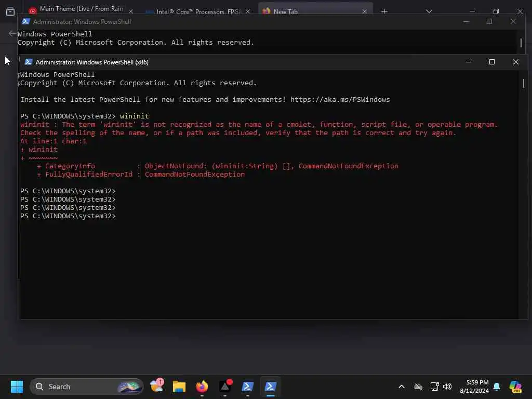Viewport: 532px width, 399px height.
Task: Minimize the PowerShell (x86) window
Action: (x=469, y=62)
